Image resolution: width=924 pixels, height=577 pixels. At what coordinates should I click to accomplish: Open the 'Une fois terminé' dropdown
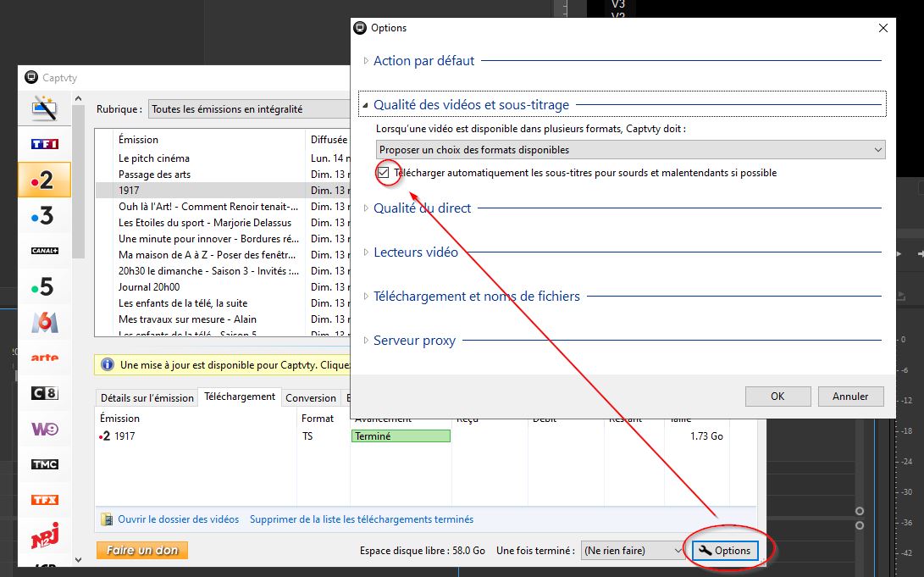[x=632, y=551]
